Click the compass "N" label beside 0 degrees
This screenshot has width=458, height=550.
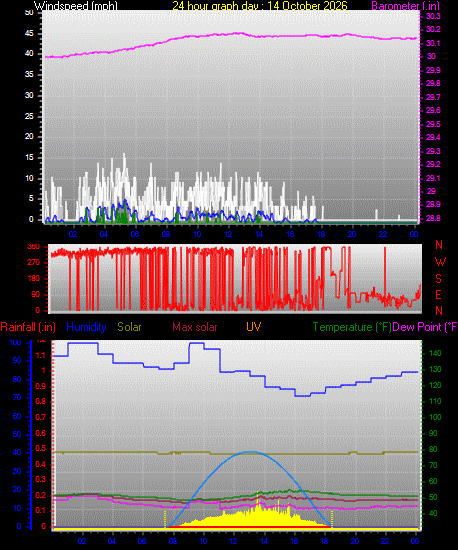[439, 311]
